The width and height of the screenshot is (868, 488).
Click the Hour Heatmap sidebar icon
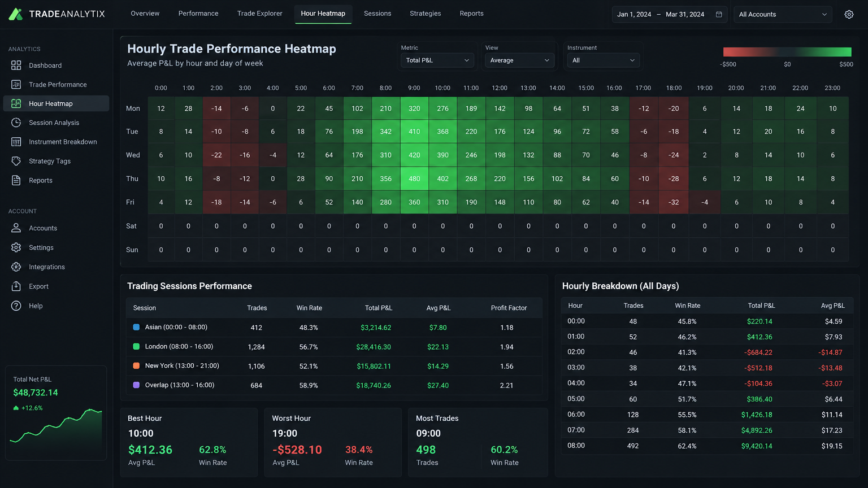coord(16,104)
